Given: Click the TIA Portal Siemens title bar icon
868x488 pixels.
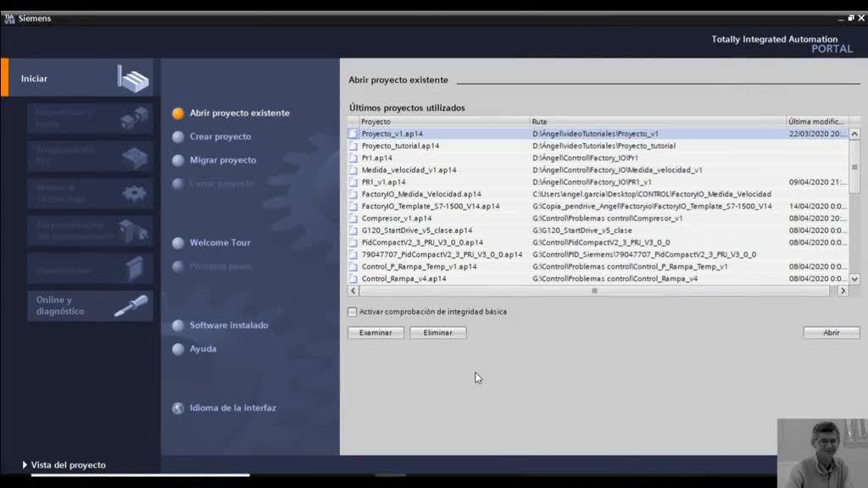Looking at the screenshot, I should [x=9, y=19].
